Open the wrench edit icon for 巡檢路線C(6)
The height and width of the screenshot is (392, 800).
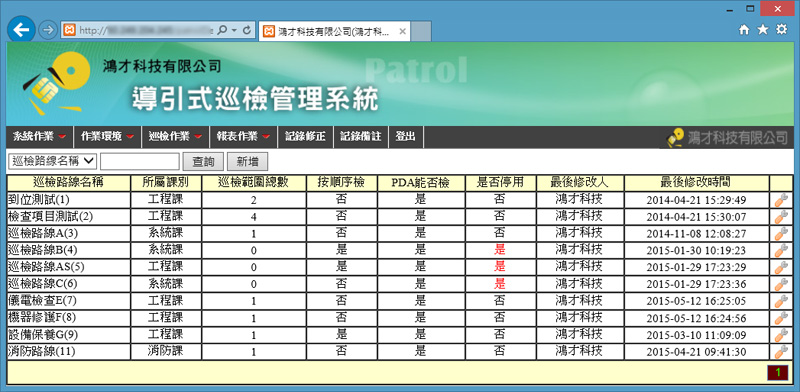point(781,284)
